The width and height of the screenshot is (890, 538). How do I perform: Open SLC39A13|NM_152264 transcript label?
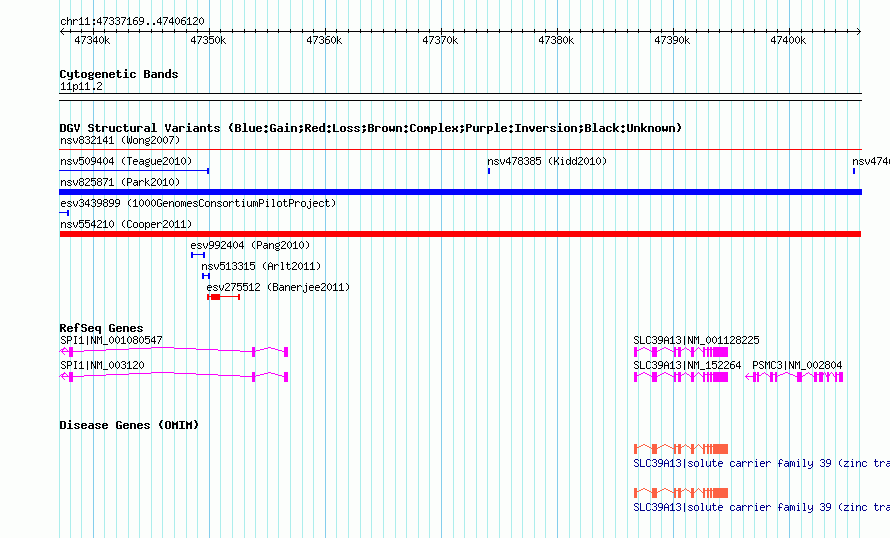[x=687, y=365]
